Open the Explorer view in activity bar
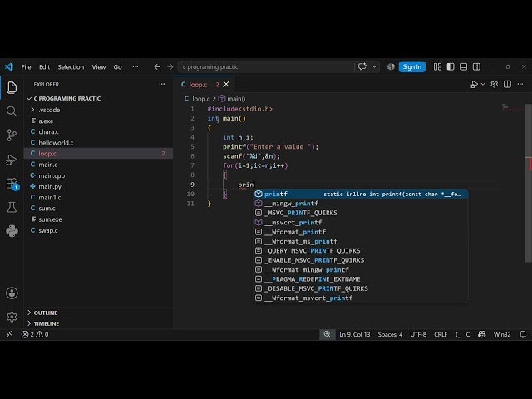This screenshot has width=532, height=399. click(x=12, y=87)
